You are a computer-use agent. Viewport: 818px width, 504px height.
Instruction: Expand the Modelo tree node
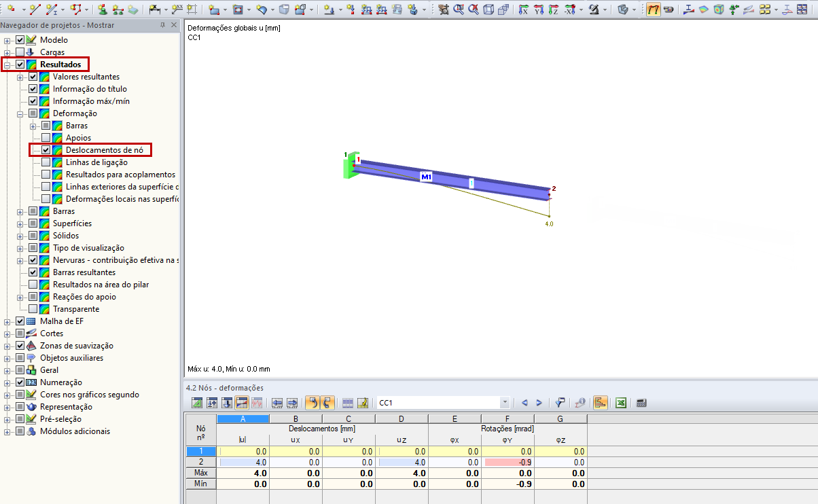click(x=7, y=40)
